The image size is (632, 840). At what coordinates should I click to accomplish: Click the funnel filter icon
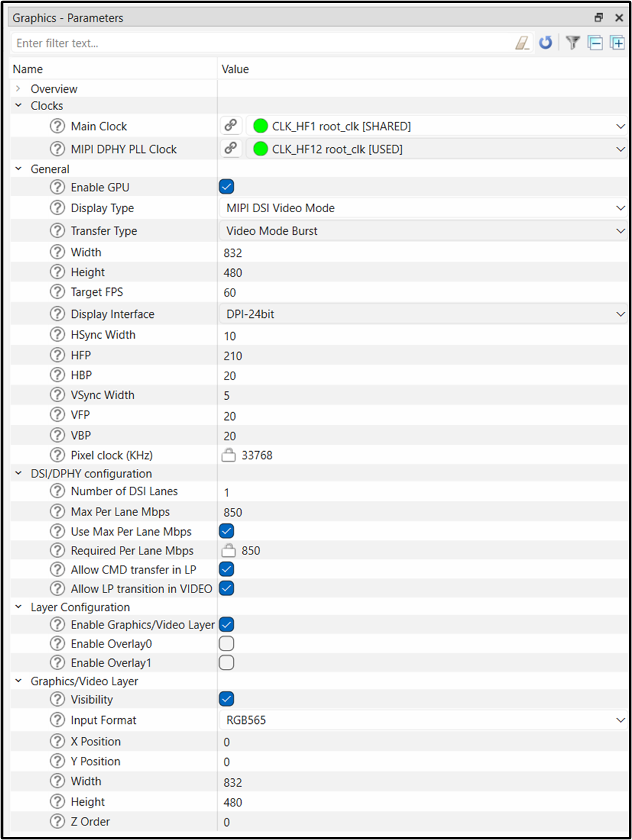pyautogui.click(x=573, y=43)
